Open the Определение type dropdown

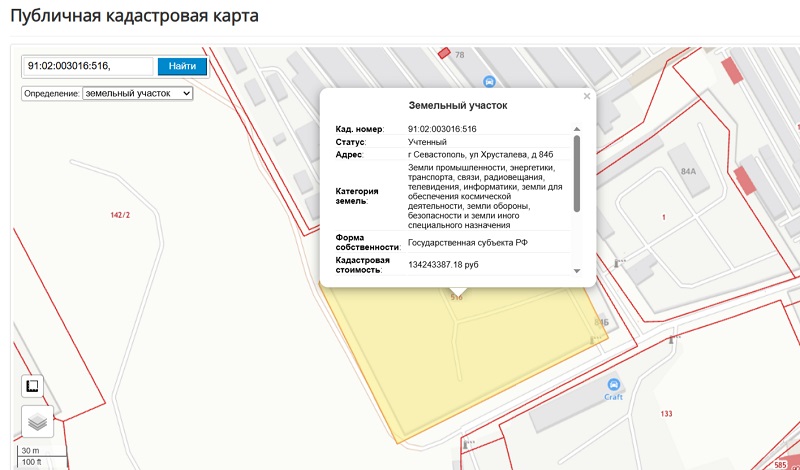[137, 93]
